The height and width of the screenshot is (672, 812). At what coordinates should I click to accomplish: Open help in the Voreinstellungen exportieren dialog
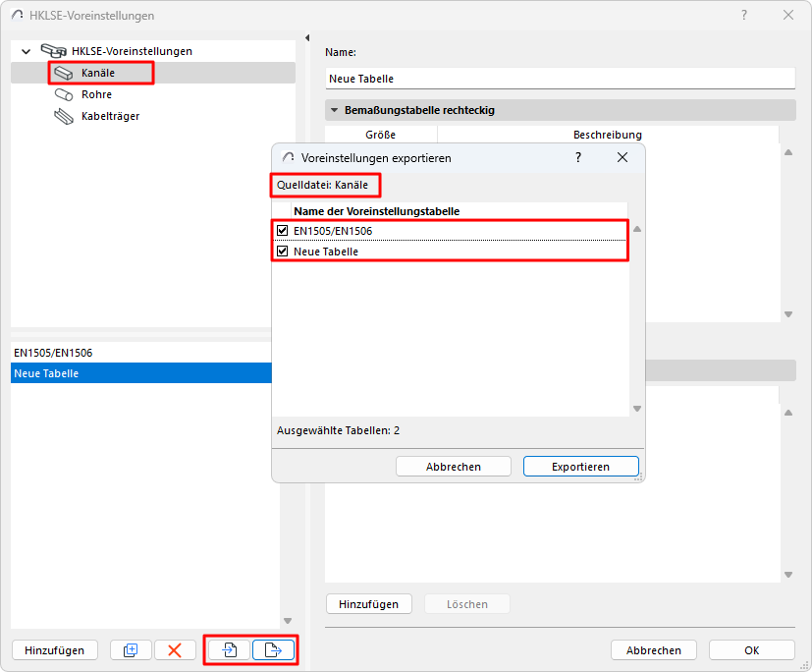(x=578, y=157)
